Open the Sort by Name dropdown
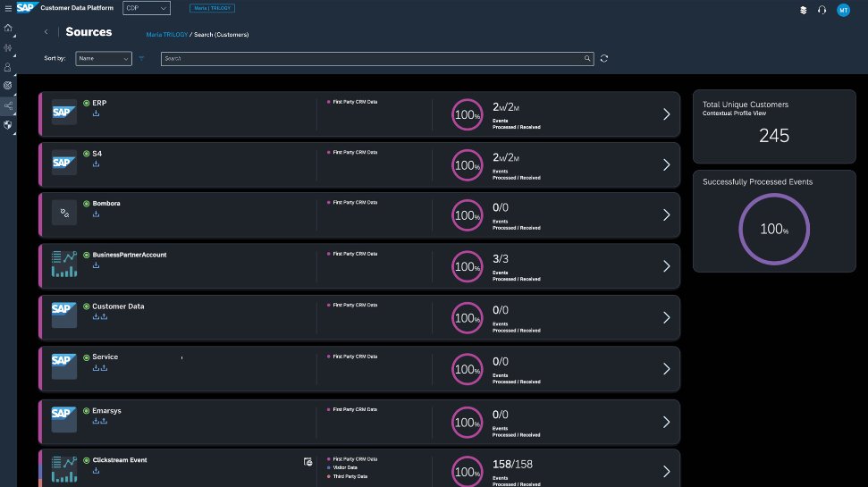 tap(104, 59)
